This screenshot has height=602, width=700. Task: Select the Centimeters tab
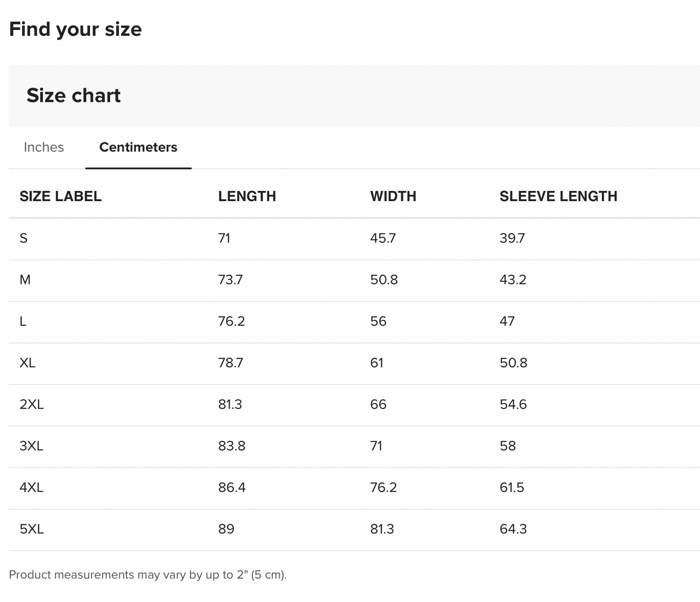tap(138, 147)
